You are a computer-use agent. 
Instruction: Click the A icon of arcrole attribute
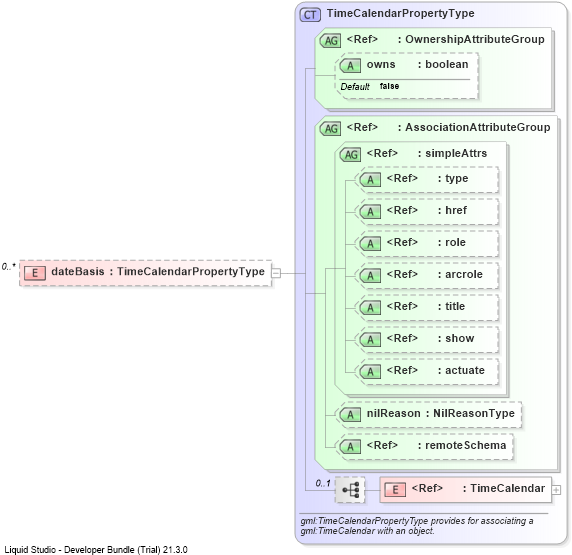pyautogui.click(x=370, y=275)
